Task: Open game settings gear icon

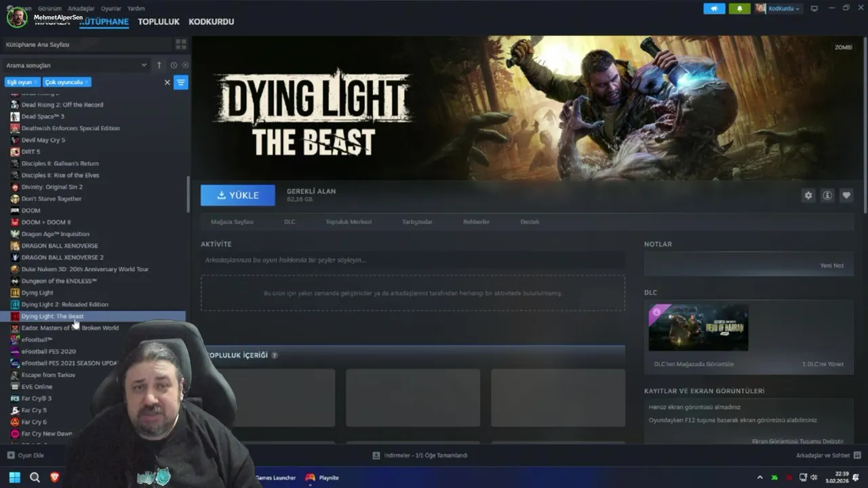Action: (x=808, y=195)
